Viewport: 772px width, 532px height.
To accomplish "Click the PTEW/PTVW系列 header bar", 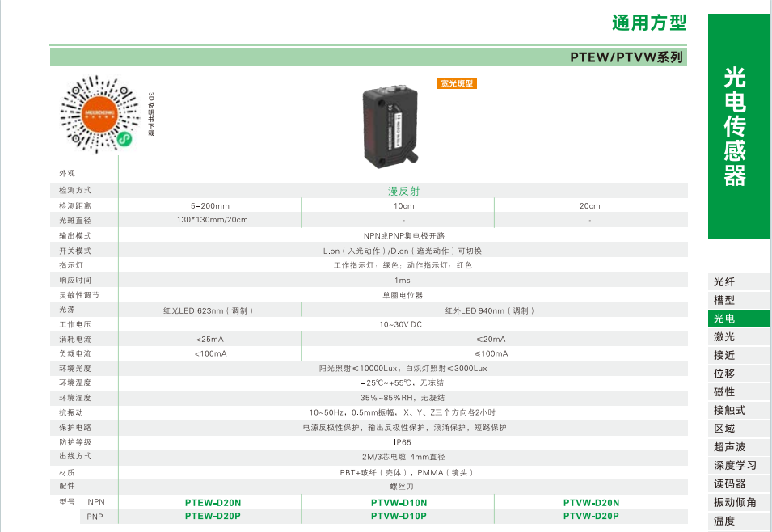I will (369, 57).
